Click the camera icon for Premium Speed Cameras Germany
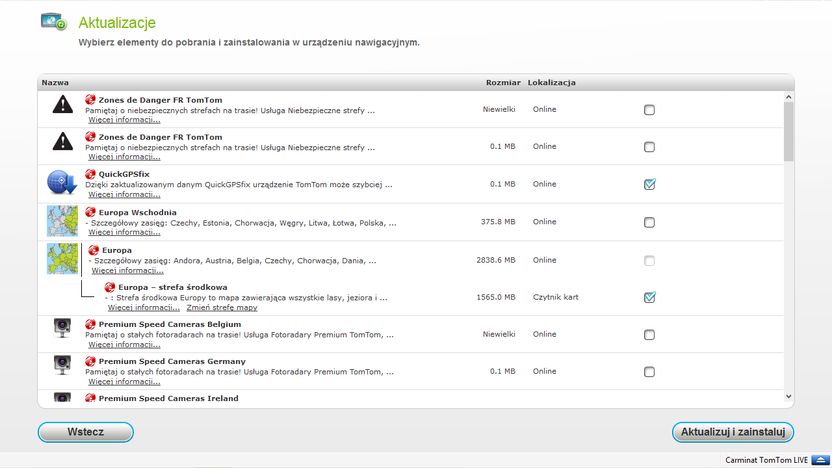Viewport: 832px width, 468px height. pyautogui.click(x=62, y=365)
